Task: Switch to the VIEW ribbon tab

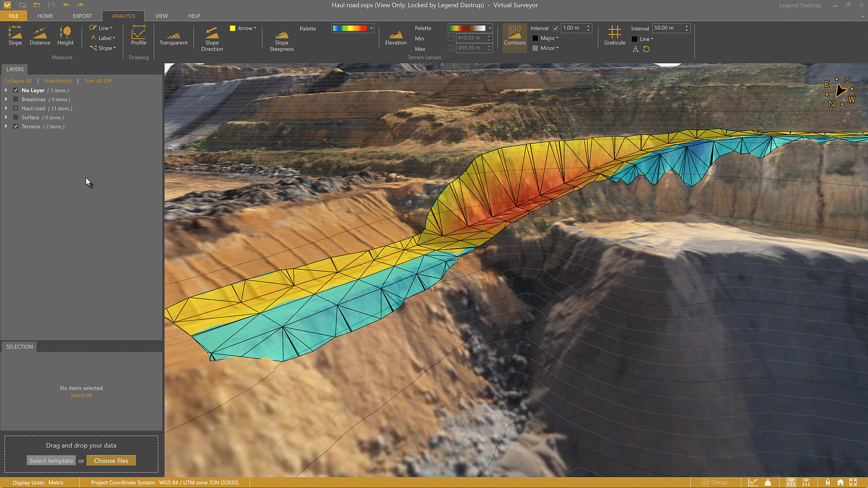Action: click(161, 16)
